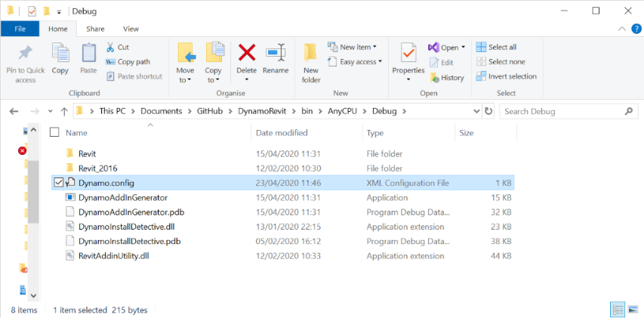Click the Copy icon in Clipboard group
This screenshot has height=318, width=644.
tap(60, 53)
